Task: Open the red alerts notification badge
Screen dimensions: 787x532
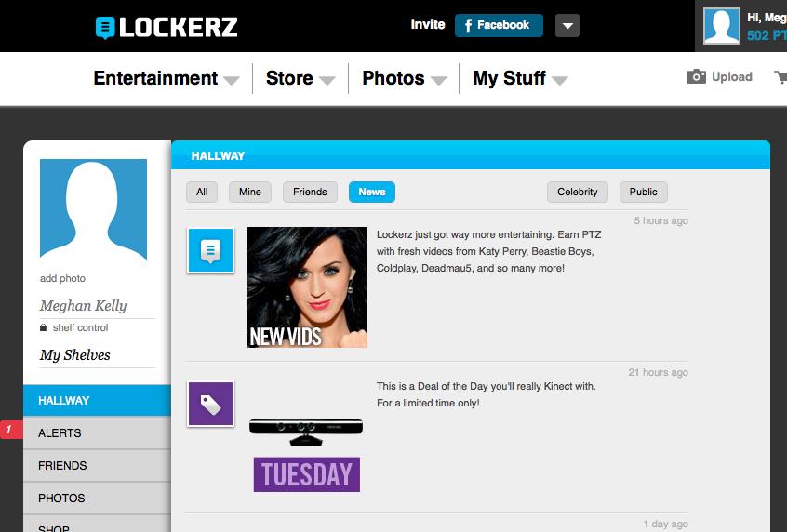Action: pyautogui.click(x=11, y=430)
